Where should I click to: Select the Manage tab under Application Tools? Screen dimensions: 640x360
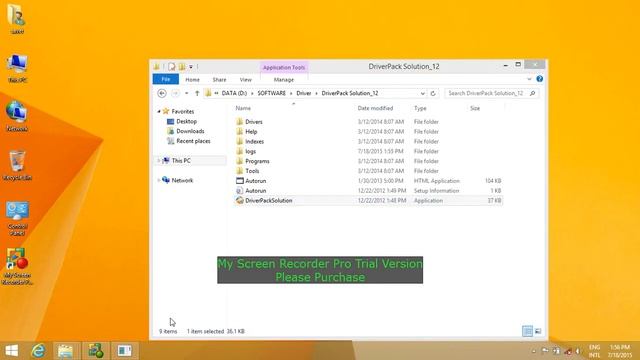click(284, 80)
